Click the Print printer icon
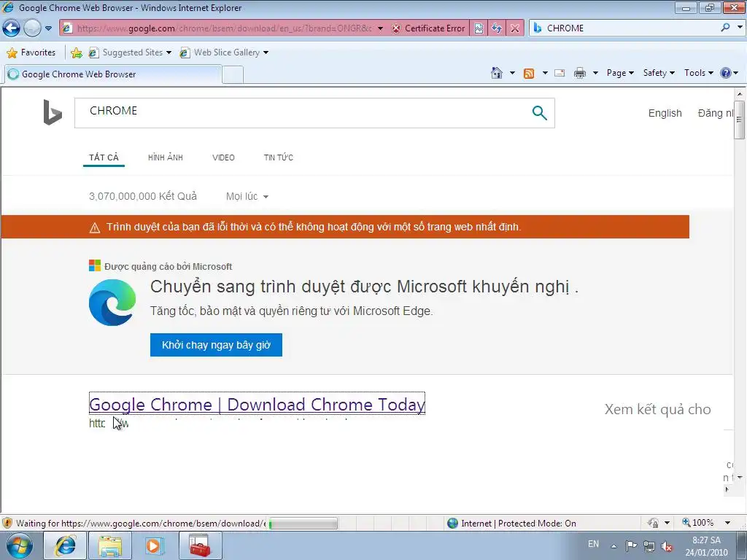 (x=580, y=73)
